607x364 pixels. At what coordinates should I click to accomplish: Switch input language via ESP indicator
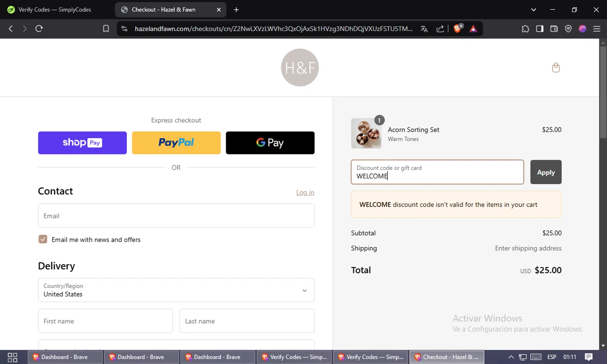552,357
